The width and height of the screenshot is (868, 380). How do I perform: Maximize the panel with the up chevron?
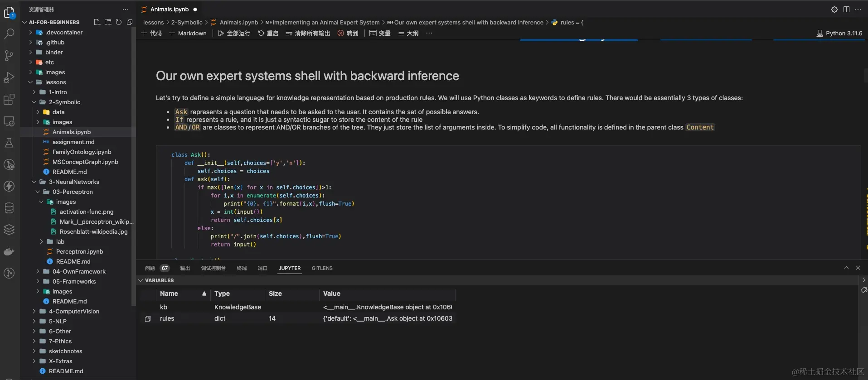click(x=846, y=268)
